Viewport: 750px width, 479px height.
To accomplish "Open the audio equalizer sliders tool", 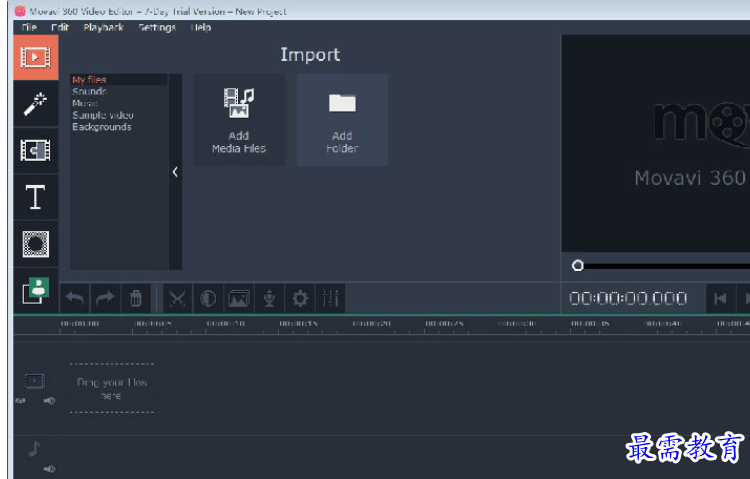I will coord(331,299).
